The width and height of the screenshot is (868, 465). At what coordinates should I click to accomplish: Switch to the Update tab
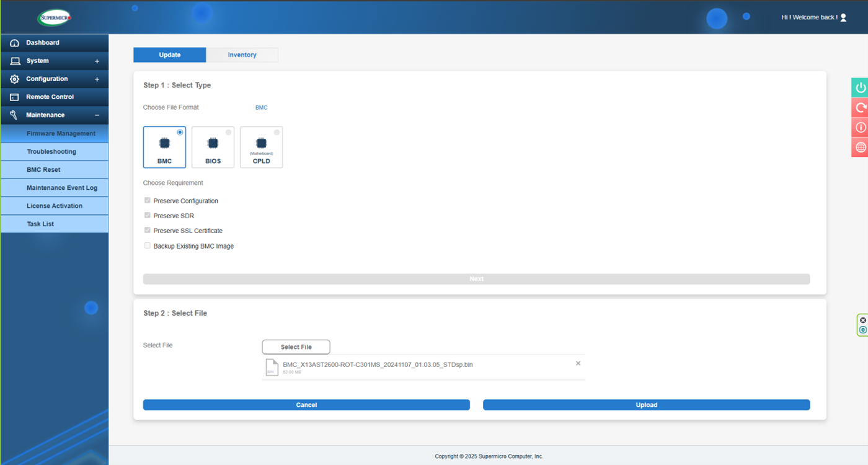click(170, 55)
